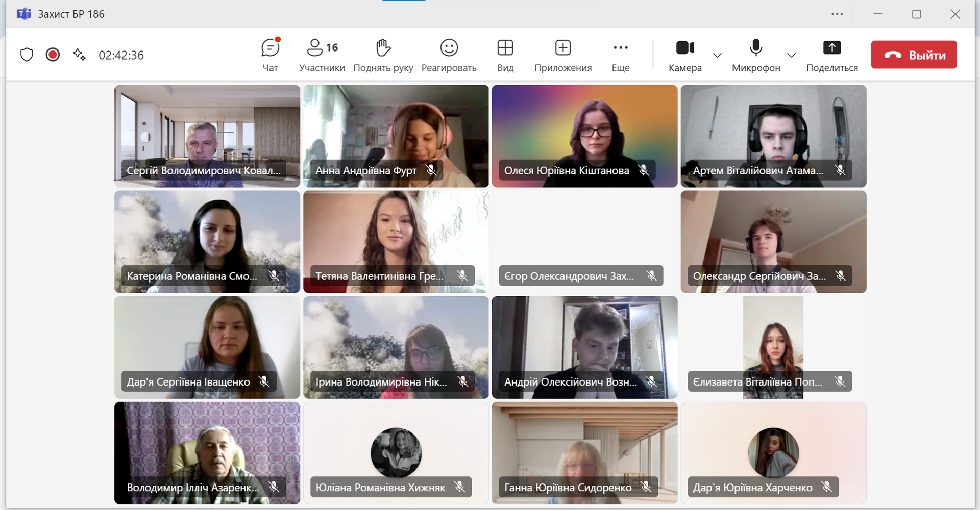Click the Поднять руку raise hand icon

coord(383,48)
